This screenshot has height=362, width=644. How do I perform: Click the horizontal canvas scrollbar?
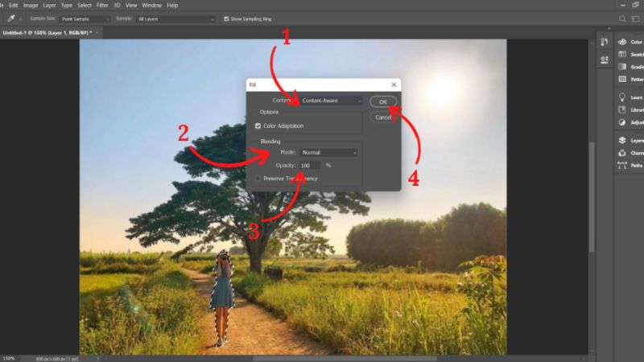tap(345, 359)
